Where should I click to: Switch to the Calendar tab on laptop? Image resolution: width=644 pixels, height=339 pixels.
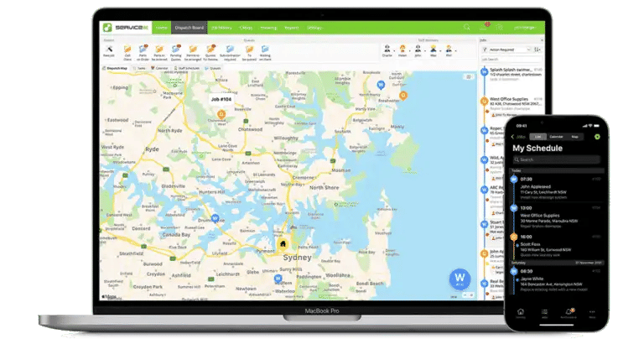pos(160,68)
